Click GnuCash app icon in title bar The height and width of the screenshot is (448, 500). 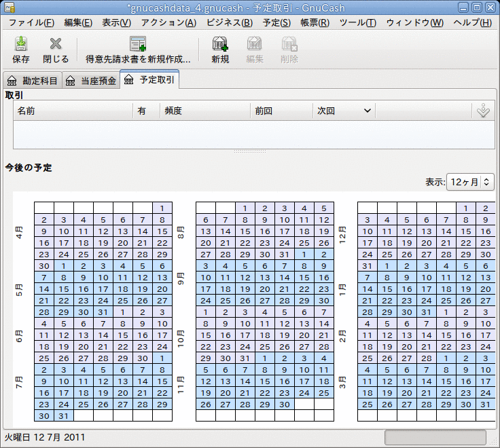coord(10,7)
